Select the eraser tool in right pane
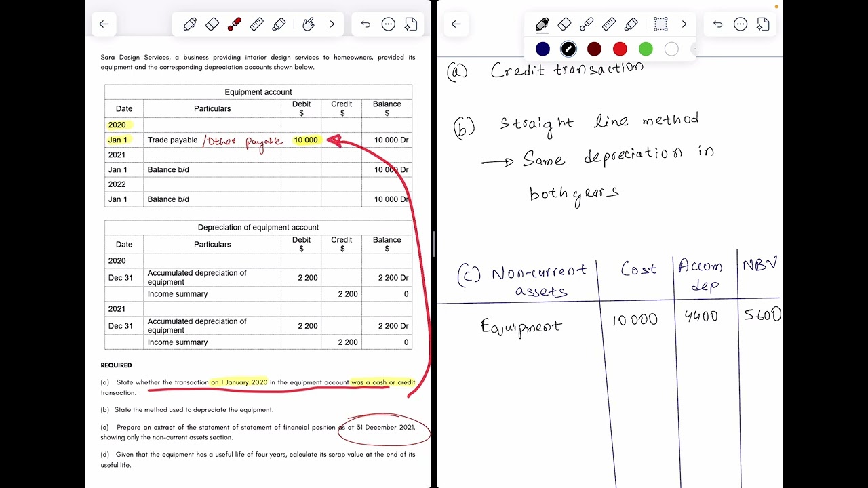This screenshot has width=868, height=488. pyautogui.click(x=564, y=24)
